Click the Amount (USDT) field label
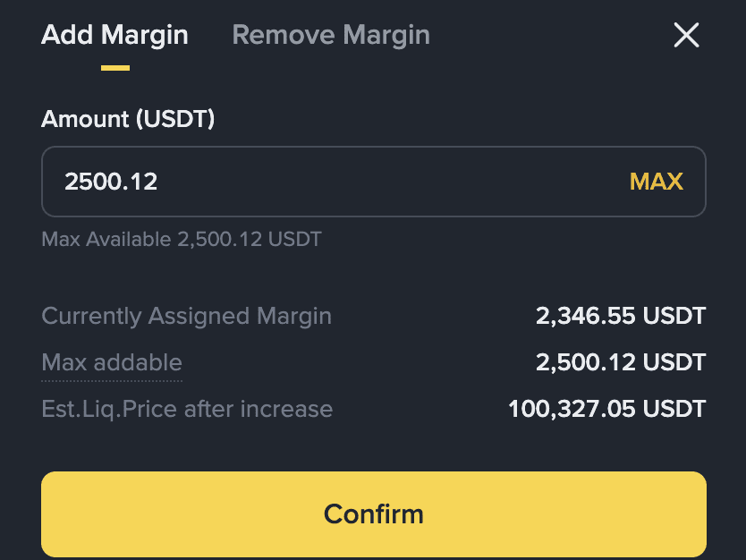The width and height of the screenshot is (746, 560). tap(128, 119)
